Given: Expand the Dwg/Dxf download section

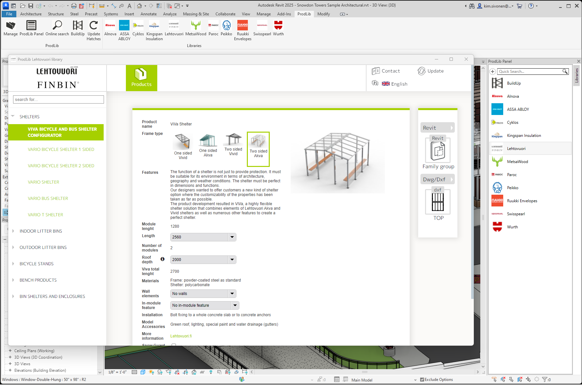Looking at the screenshot, I should 437,179.
